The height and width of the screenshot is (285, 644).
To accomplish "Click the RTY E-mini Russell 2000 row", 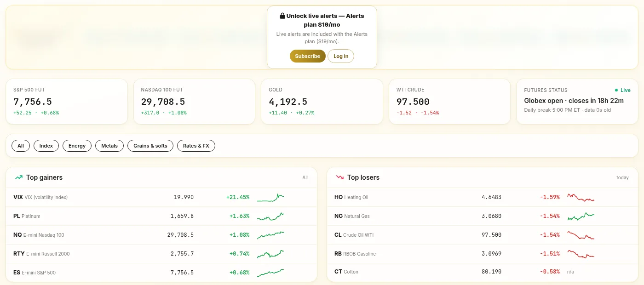I will click(161, 254).
